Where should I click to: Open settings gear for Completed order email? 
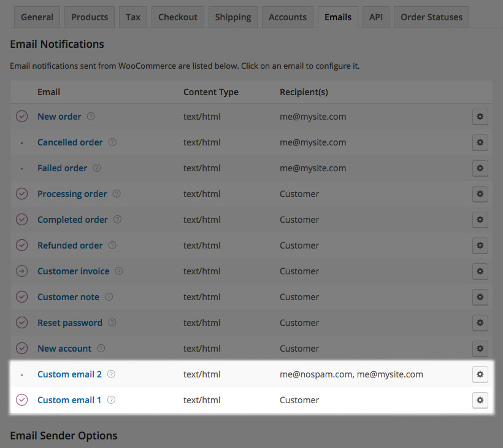[x=480, y=220]
